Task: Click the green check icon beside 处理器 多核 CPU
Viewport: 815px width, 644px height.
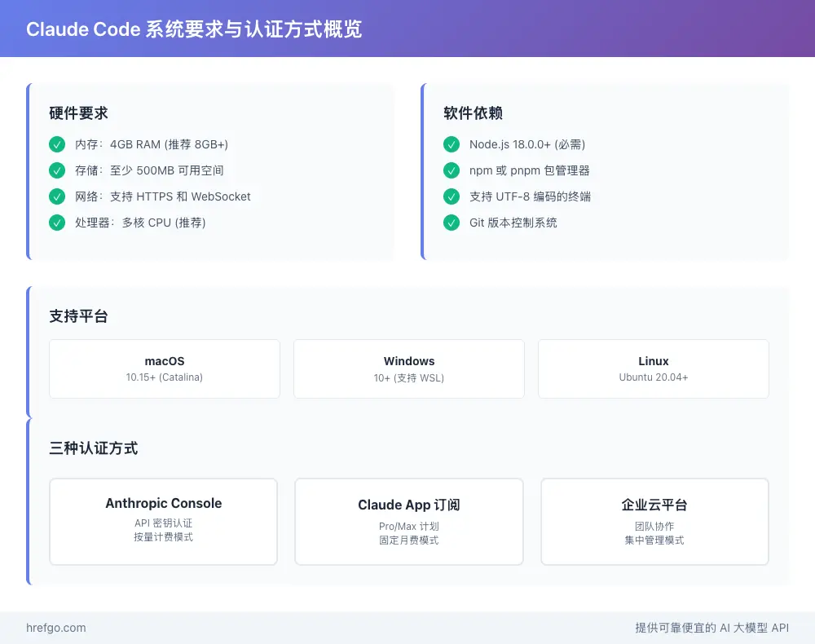Action: pos(57,223)
